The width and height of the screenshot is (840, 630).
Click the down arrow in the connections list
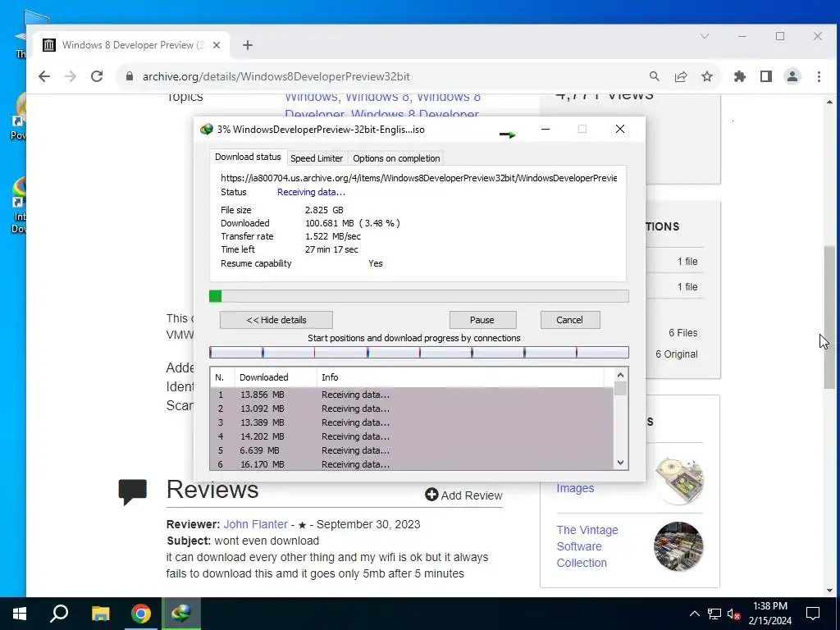coord(620,463)
